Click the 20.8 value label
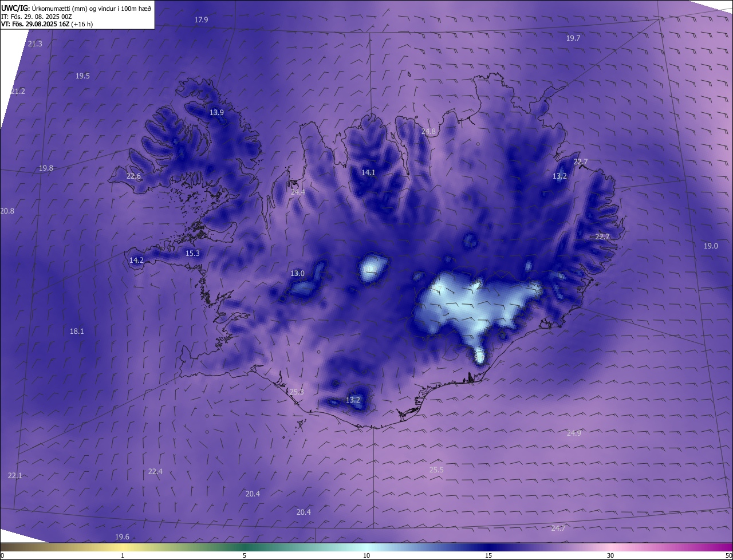Image resolution: width=733 pixels, height=560 pixels. (7, 211)
